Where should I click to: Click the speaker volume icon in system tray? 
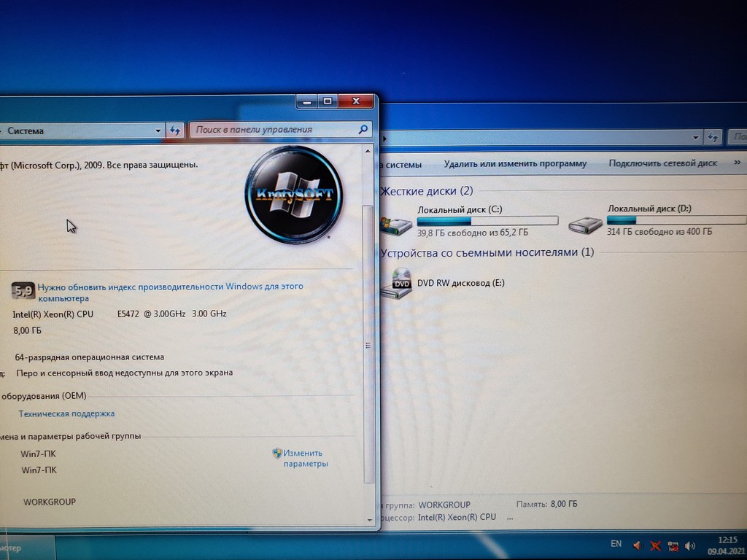(689, 545)
